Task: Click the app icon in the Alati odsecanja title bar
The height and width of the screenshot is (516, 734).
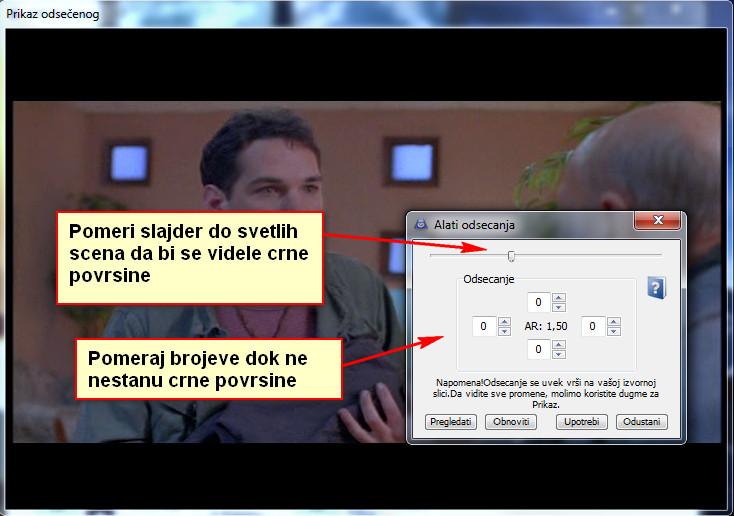Action: (421, 224)
